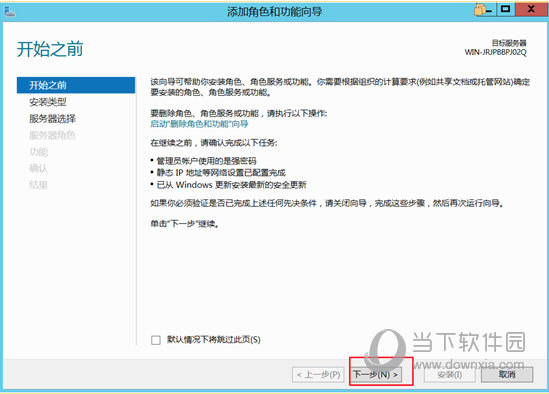Cancel the wizard with 取消
Viewport: 549px width, 394px height.
(x=507, y=374)
